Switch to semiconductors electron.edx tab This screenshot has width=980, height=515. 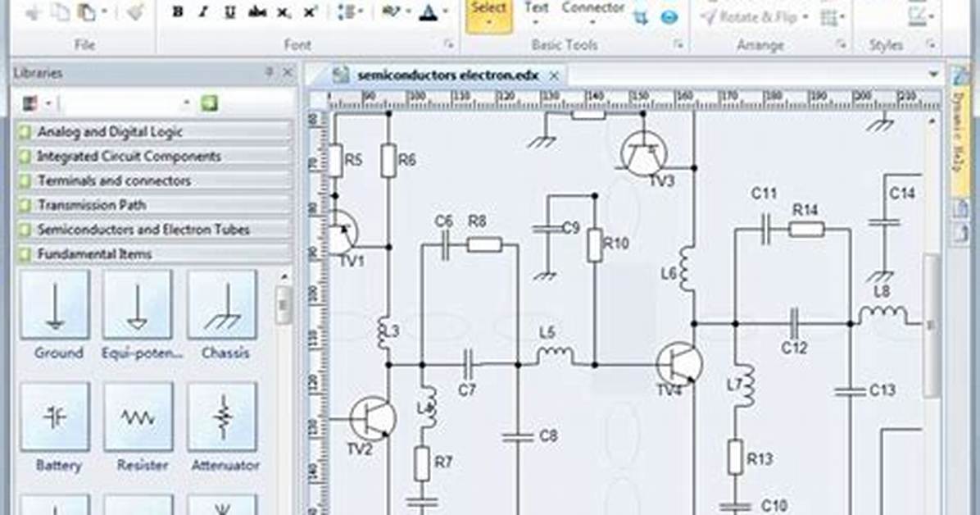[447, 75]
